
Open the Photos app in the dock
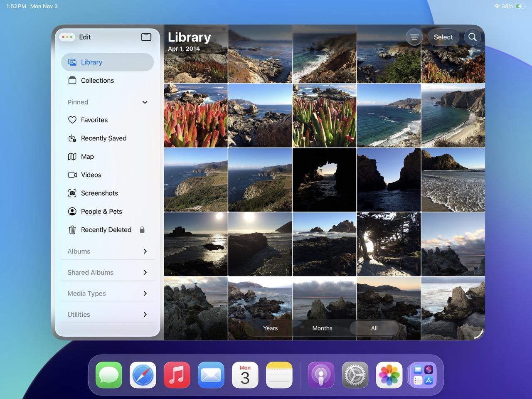click(389, 375)
